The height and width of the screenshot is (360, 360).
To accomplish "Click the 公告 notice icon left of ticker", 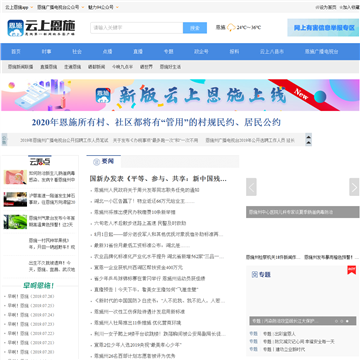I will [x=4, y=139].
